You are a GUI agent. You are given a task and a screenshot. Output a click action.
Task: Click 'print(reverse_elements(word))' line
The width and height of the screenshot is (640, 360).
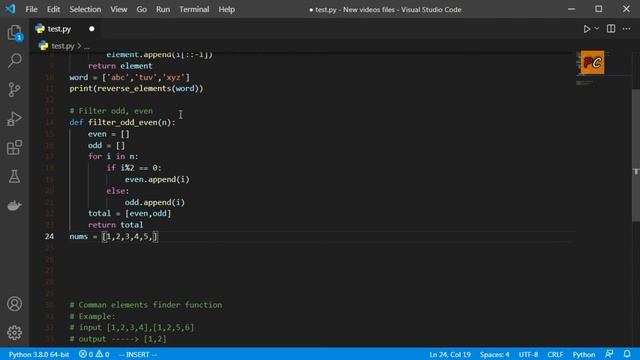(x=136, y=89)
